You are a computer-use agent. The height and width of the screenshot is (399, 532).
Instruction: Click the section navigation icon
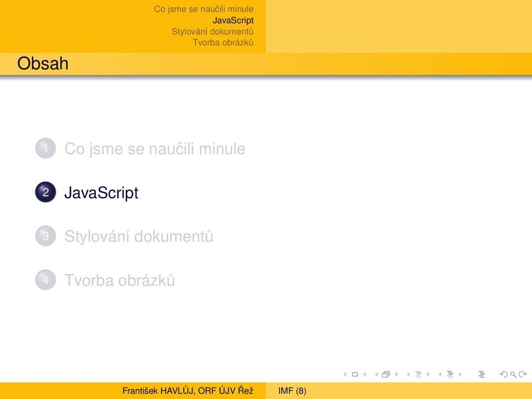tap(450, 374)
